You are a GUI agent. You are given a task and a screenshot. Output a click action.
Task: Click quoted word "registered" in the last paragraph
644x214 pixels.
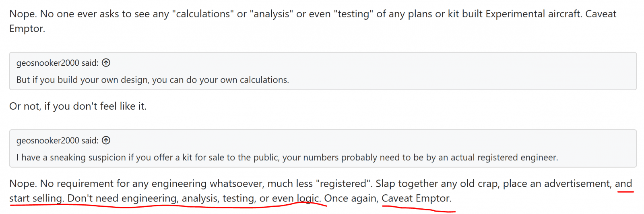coord(344,184)
